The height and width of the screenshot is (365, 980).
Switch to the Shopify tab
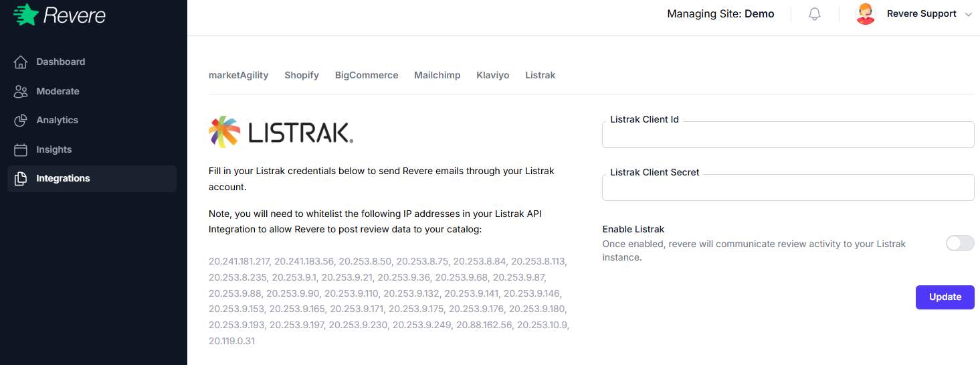302,75
